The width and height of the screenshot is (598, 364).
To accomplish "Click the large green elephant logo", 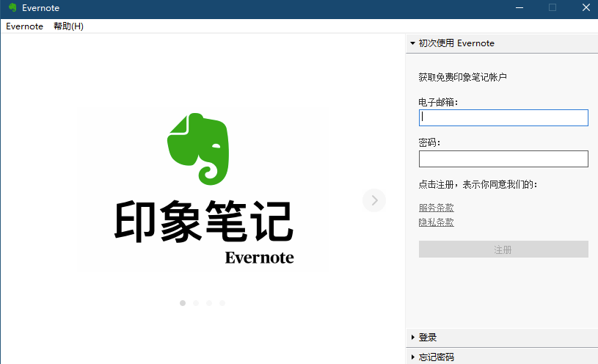I will (198, 149).
